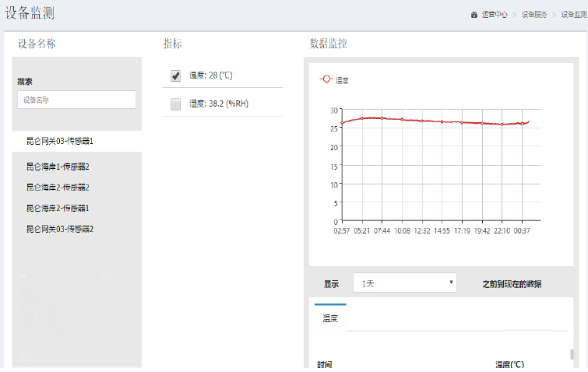Click the 温度 legend marker icon
Viewport: 588px width, 372px height.
pyautogui.click(x=326, y=79)
